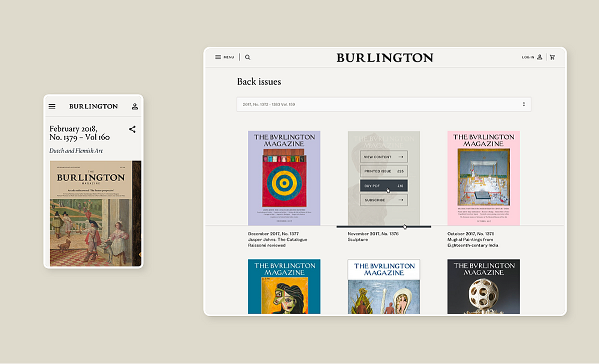The height and width of the screenshot is (364, 599).
Task: Select the SUBSCRIBE option for the November issue
Action: (384, 199)
